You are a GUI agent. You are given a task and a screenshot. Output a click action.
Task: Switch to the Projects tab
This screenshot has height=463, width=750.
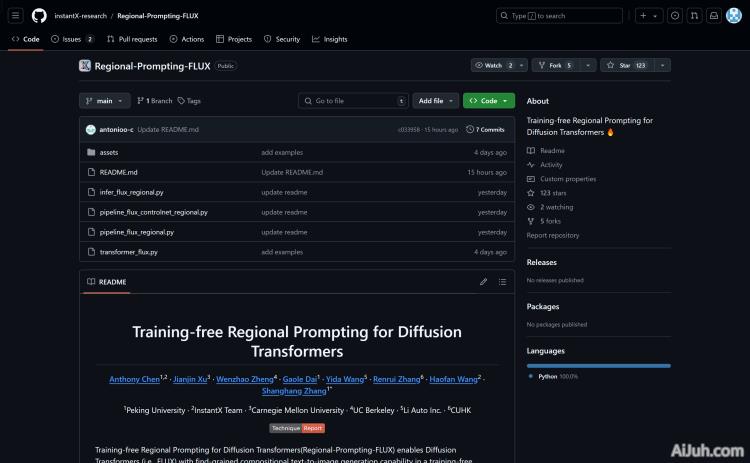point(234,39)
